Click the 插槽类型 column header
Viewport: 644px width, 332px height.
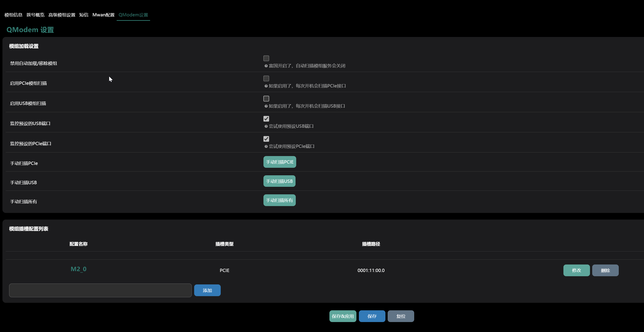tap(224, 244)
